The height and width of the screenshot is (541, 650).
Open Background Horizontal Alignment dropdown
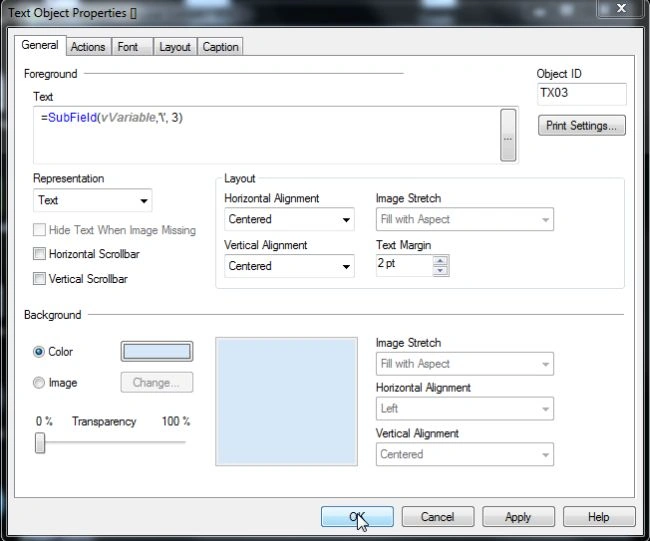[465, 409]
